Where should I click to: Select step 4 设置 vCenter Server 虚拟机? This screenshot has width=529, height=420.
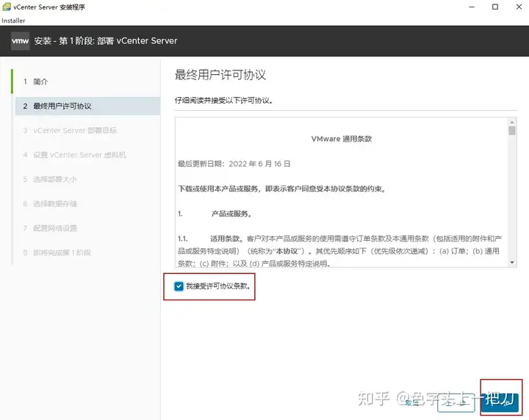coord(87,155)
